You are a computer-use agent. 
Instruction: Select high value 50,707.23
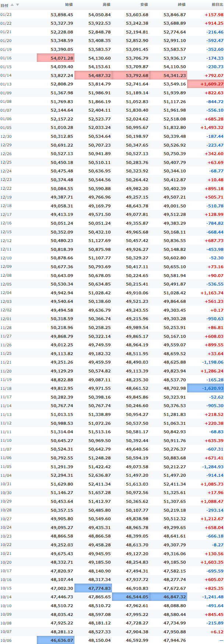(x=99, y=145)
